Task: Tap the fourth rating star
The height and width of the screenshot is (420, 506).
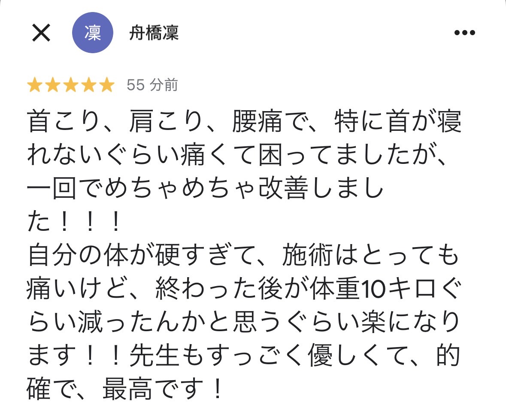Action: pyautogui.click(x=89, y=86)
